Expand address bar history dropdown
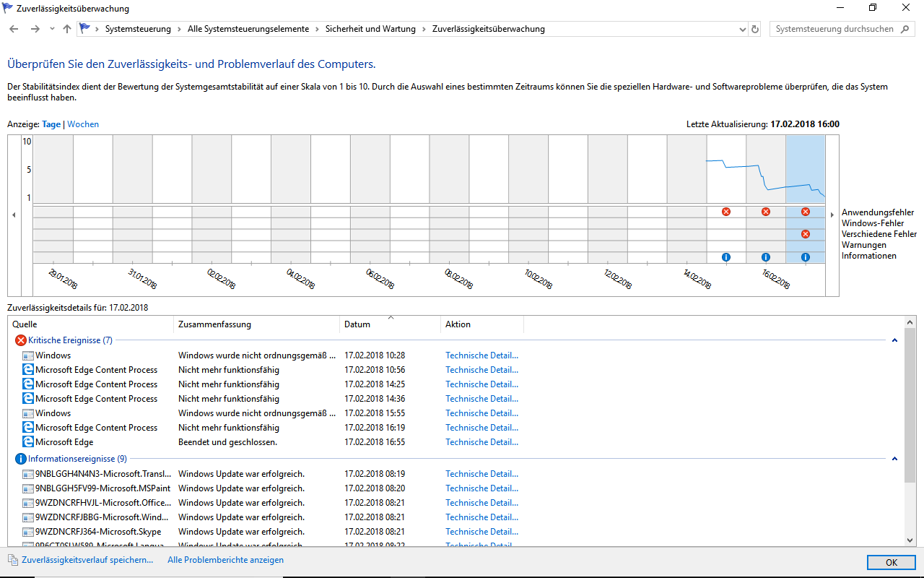This screenshot has height=578, width=924. [x=743, y=30]
